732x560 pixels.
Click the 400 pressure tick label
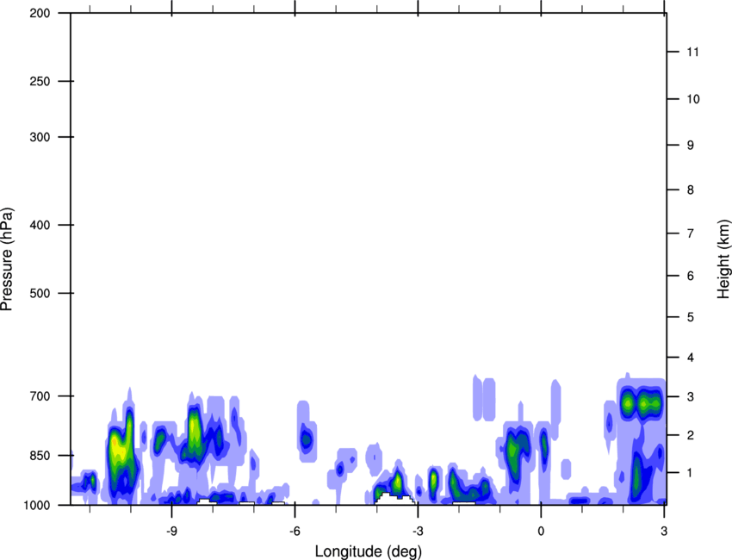tap(40, 225)
